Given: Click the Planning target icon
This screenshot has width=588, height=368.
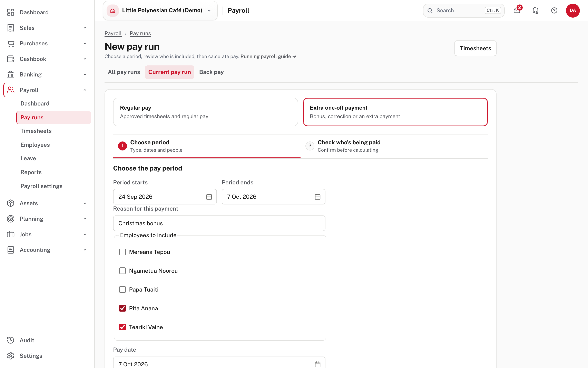Looking at the screenshot, I should 10,219.
